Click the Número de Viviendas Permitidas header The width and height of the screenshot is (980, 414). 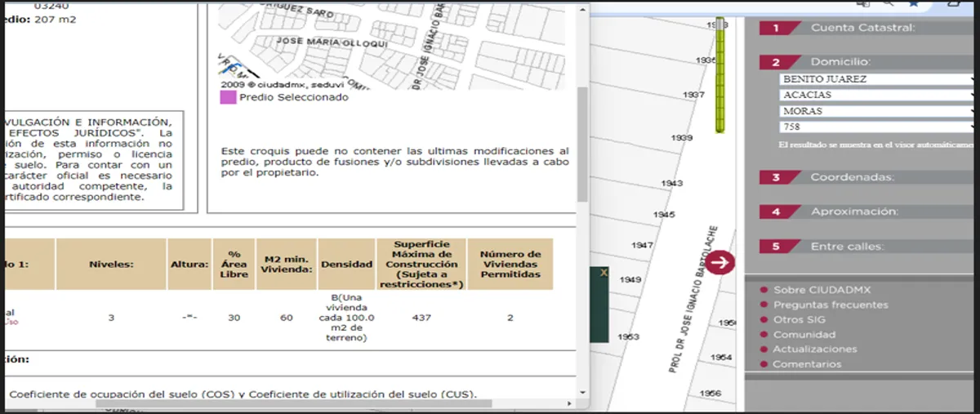(x=510, y=265)
